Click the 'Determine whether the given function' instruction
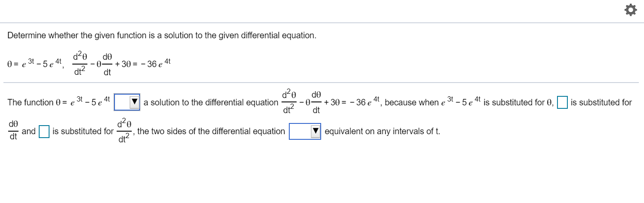The height and width of the screenshot is (203, 644). (162, 35)
